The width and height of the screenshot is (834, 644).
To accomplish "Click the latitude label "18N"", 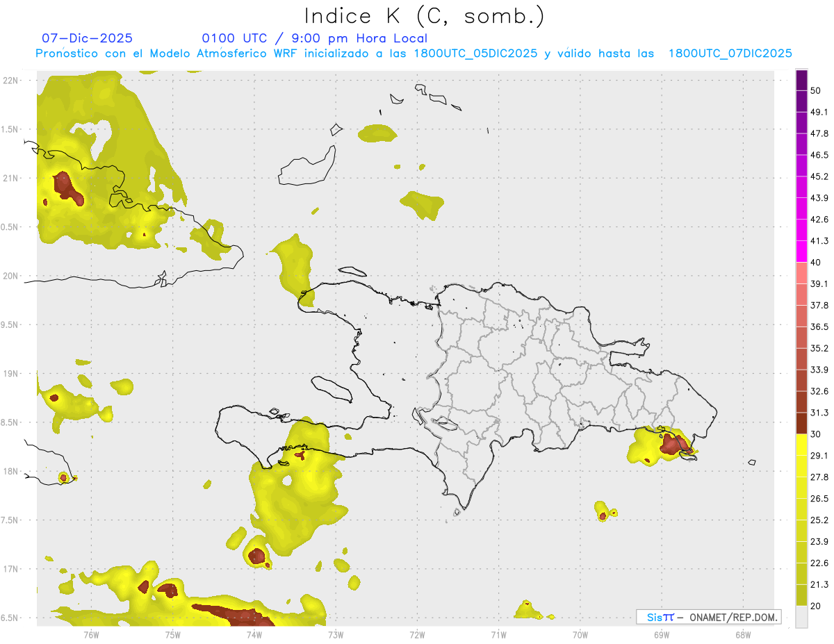I will tap(11, 472).
